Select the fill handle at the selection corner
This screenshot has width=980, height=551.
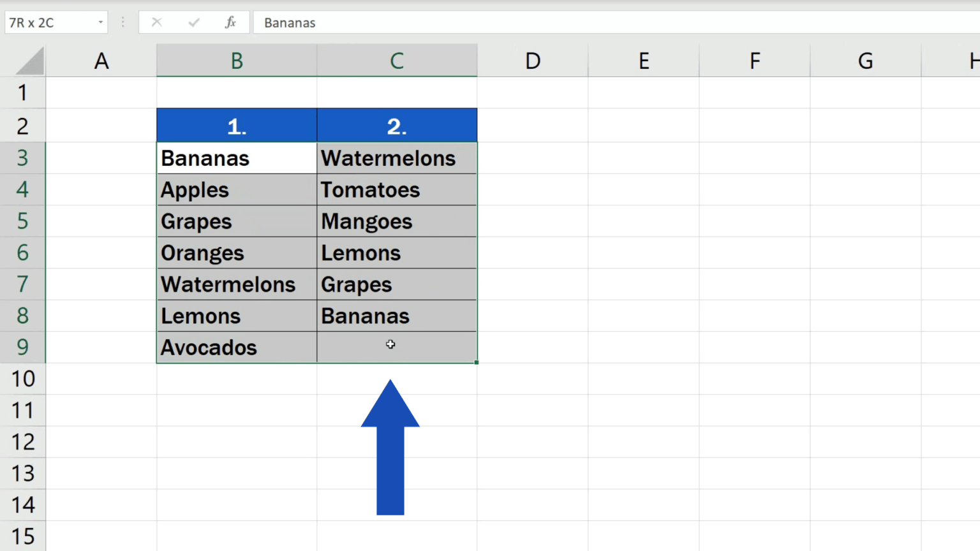click(477, 361)
